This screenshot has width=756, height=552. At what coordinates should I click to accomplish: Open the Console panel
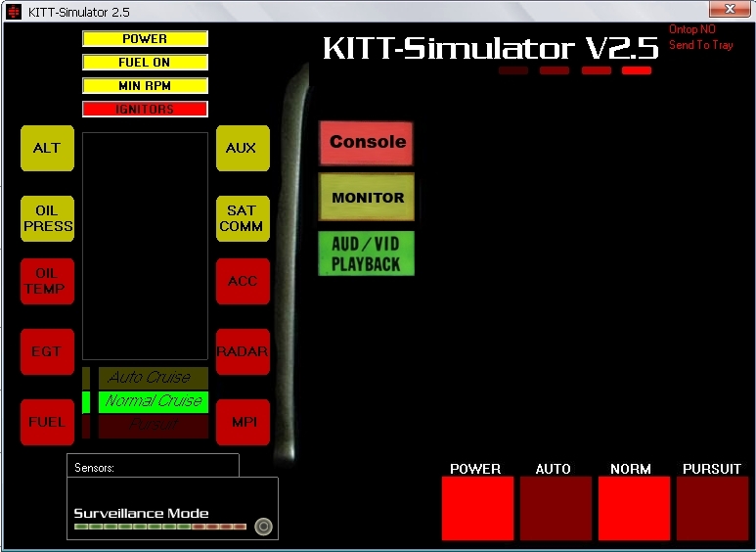click(366, 143)
